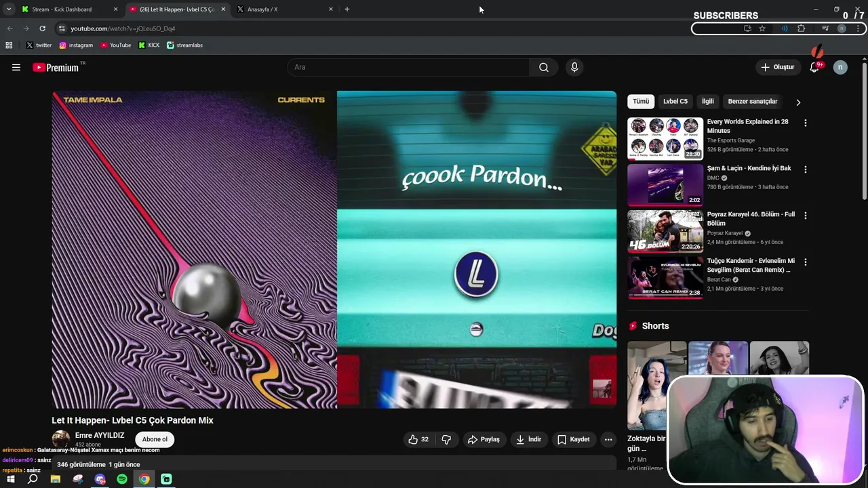Screen dimensions: 868x488
Task: Select the İlgili filter chip
Action: [708, 102]
